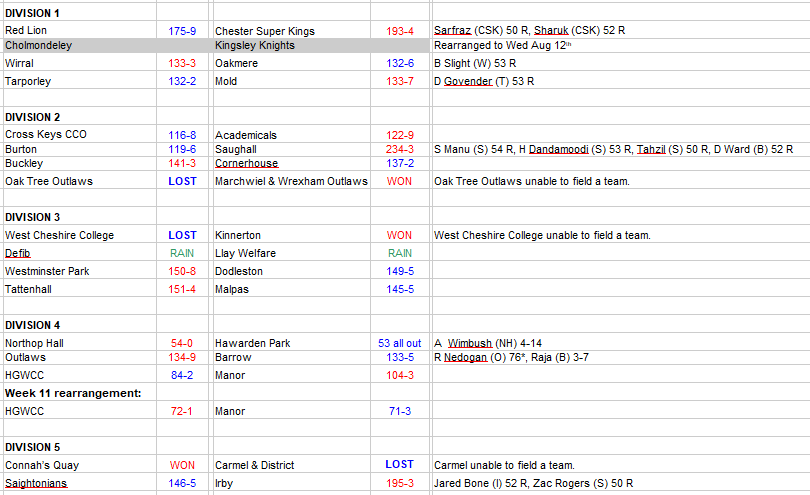Screen dimensions: 810x495
Task: Select Cornerhouse score 137-2
Action: click(400, 163)
